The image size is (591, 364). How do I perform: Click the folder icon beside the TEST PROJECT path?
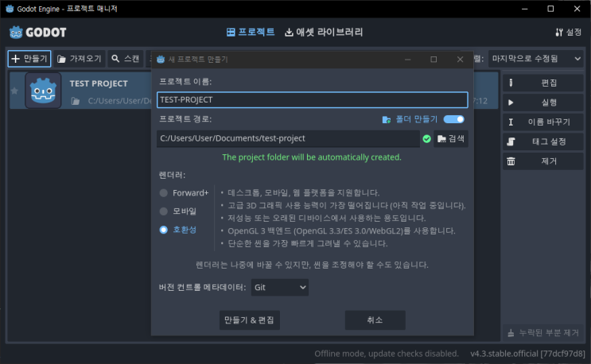76,101
